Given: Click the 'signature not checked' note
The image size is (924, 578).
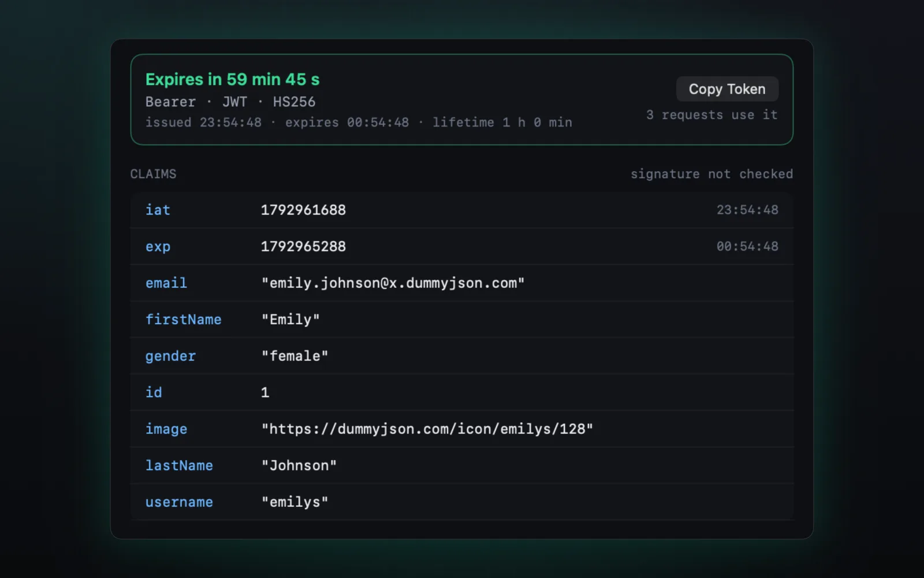Looking at the screenshot, I should click(x=711, y=174).
